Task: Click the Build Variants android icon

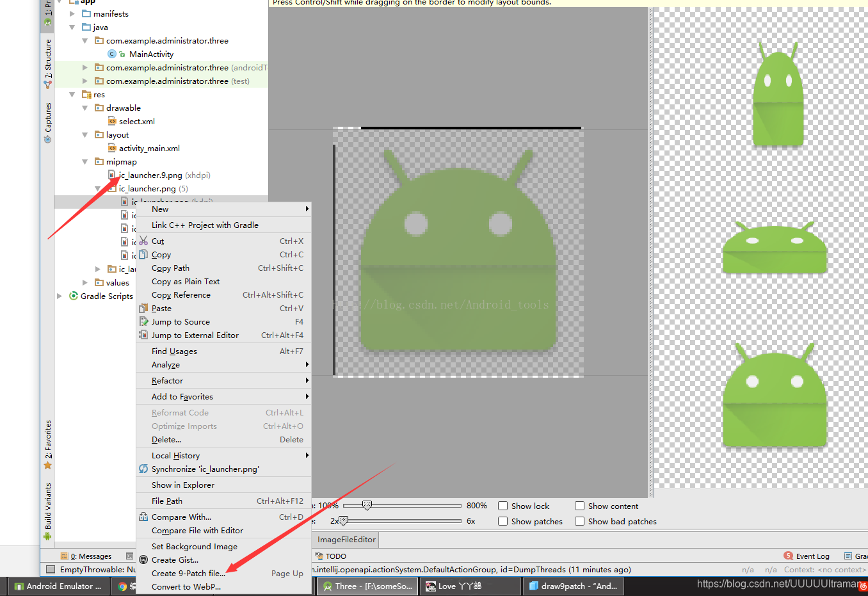Action: click(x=47, y=536)
